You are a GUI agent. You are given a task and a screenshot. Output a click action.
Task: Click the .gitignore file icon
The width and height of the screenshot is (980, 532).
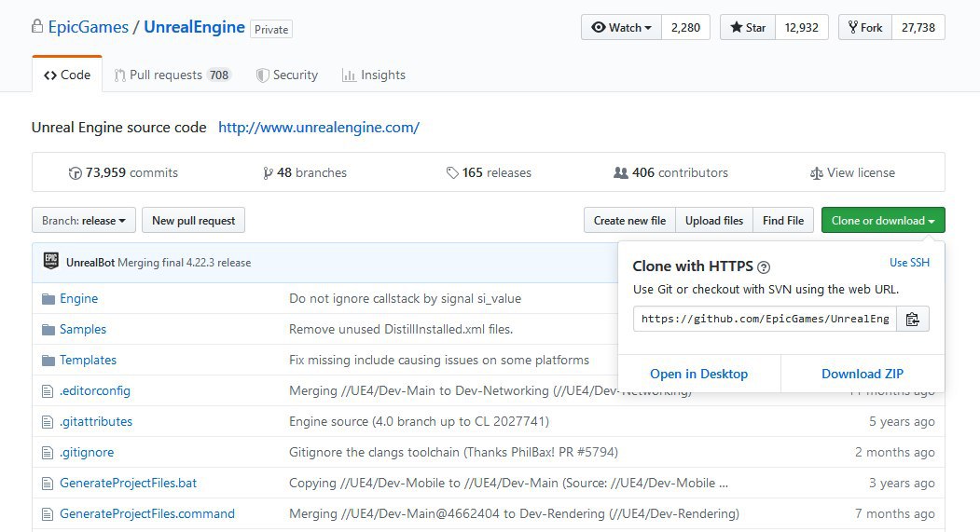click(x=48, y=453)
